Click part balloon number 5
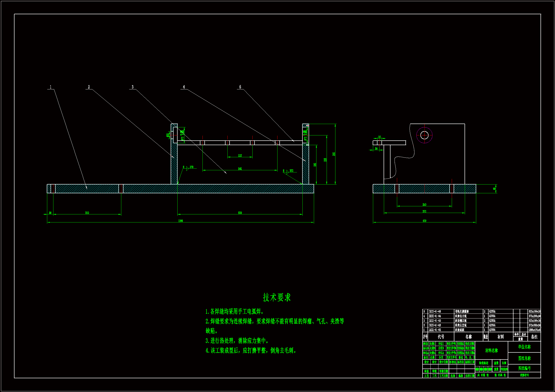 [x=240, y=87]
